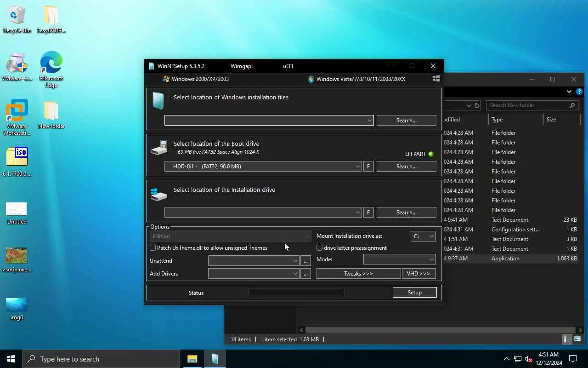Browse for Add Drivers ellipsis button
The height and width of the screenshot is (368, 588).
point(305,274)
